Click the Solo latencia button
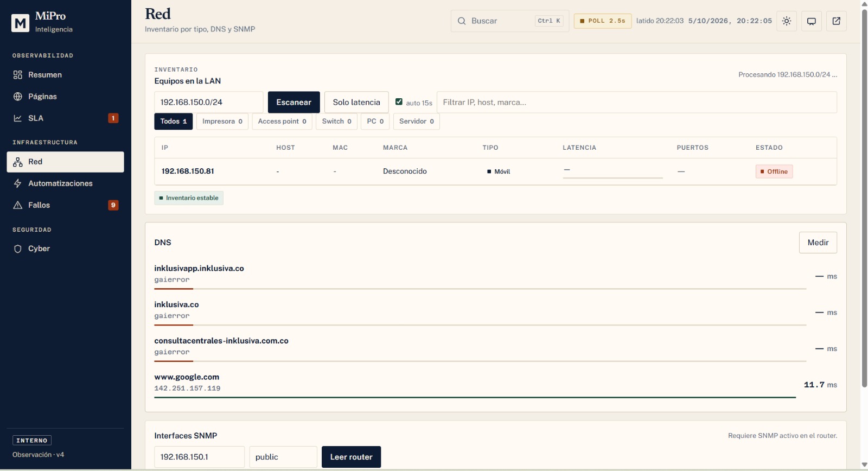This screenshot has height=471, width=868. (356, 103)
